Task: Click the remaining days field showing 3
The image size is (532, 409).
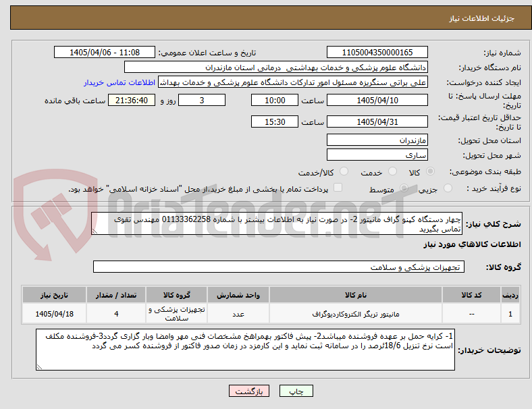Action: pos(202,101)
